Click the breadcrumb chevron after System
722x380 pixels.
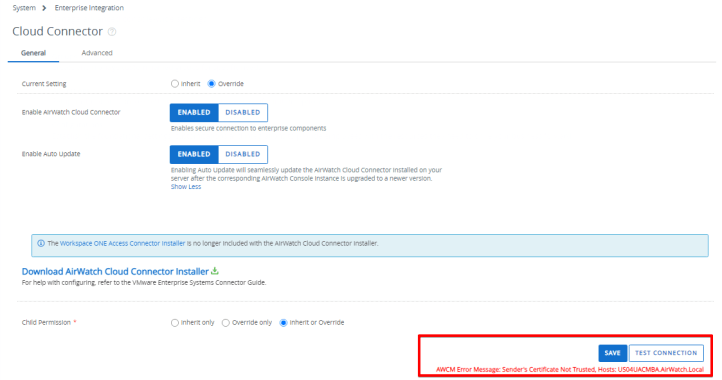pos(44,8)
